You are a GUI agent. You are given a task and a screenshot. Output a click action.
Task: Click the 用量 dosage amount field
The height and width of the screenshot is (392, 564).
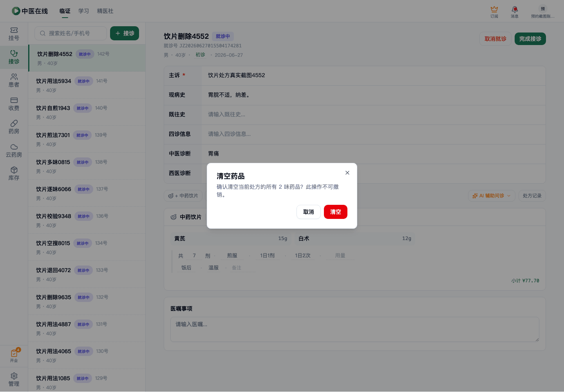tap(340, 256)
